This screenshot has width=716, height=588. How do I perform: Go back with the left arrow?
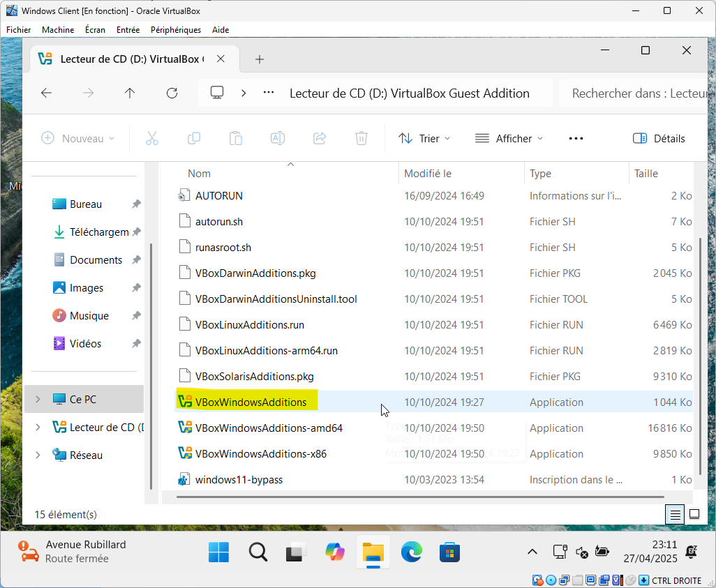click(x=46, y=93)
